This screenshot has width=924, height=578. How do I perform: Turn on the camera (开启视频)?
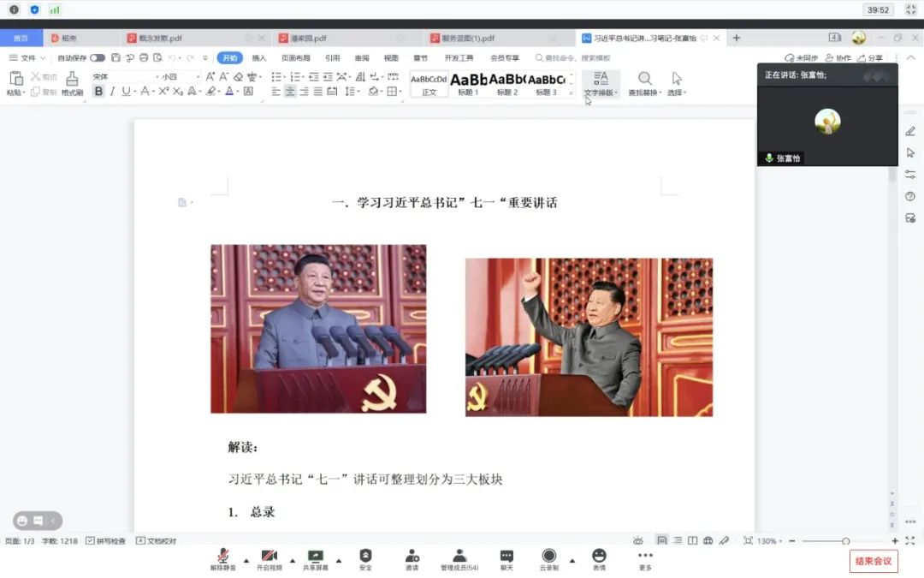point(269,557)
